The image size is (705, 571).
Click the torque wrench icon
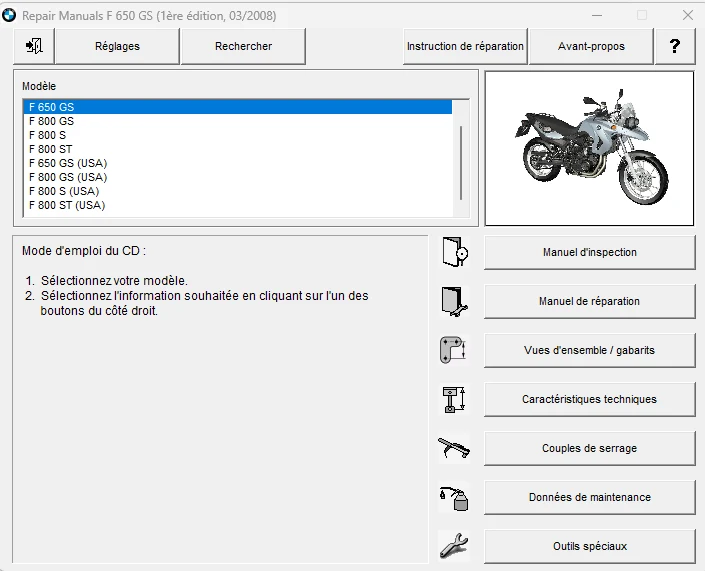(454, 448)
